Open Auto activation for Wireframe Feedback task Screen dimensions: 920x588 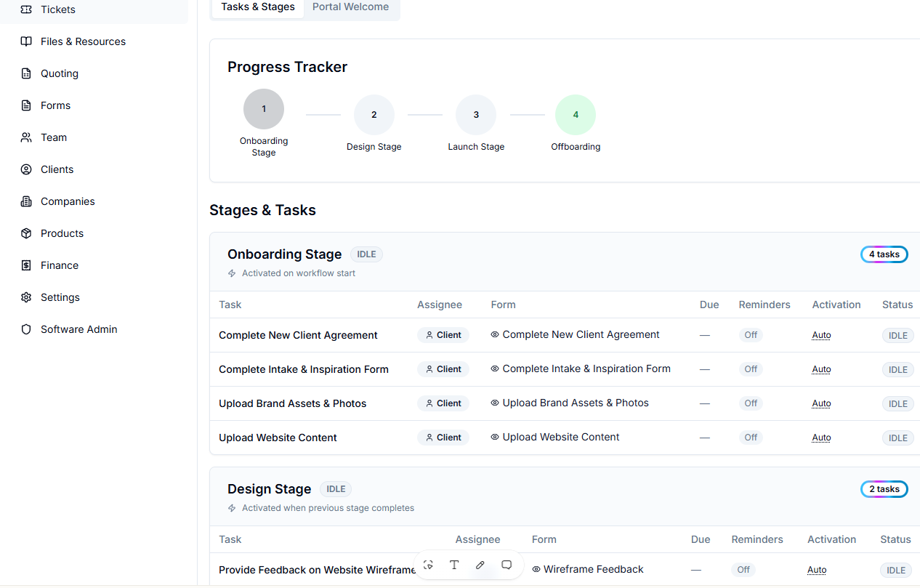click(x=817, y=570)
